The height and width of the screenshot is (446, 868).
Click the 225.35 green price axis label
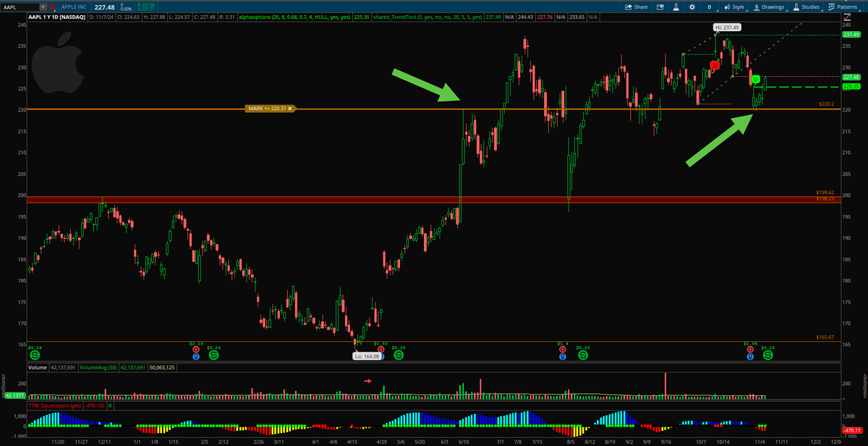tap(851, 86)
